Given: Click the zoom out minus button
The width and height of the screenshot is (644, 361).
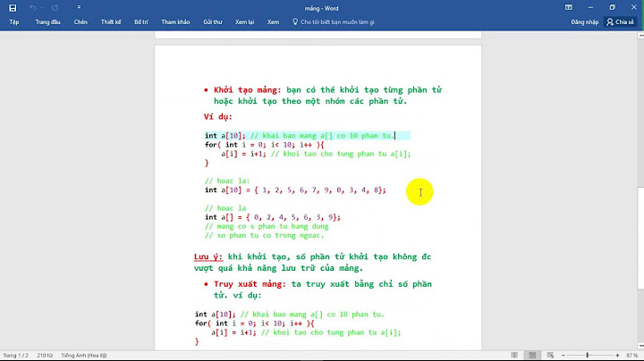Looking at the screenshot, I should (563, 356).
